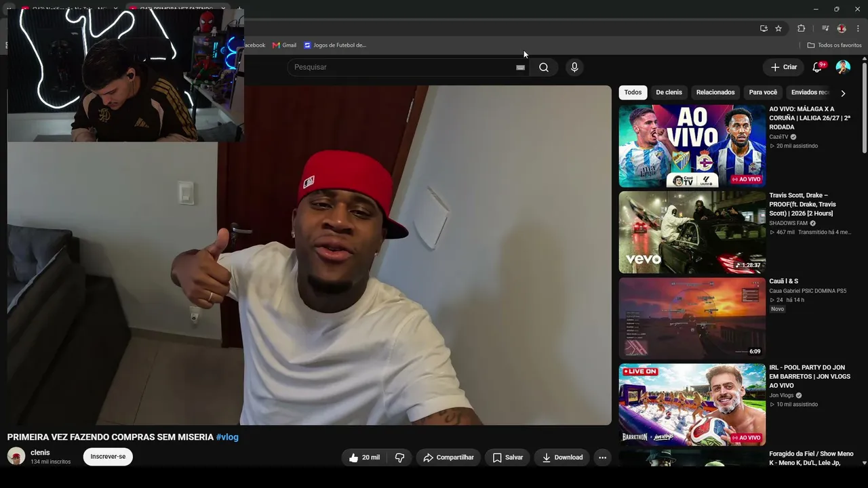Select the Enviados recentemente filter chip
The image size is (868, 488).
(810, 92)
